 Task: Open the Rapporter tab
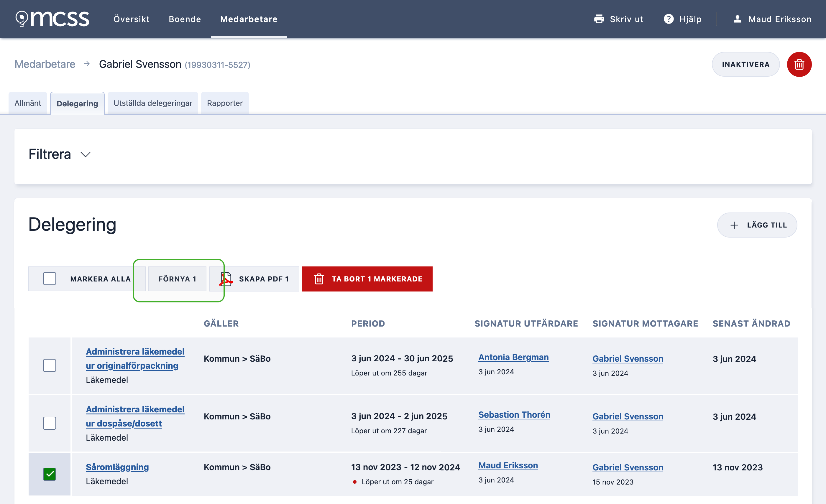pyautogui.click(x=225, y=103)
